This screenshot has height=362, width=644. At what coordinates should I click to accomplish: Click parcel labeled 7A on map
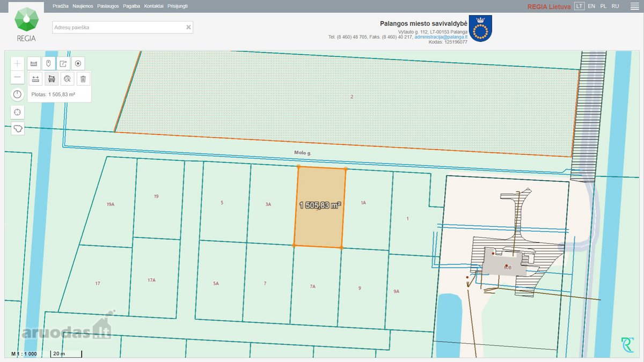click(x=313, y=286)
